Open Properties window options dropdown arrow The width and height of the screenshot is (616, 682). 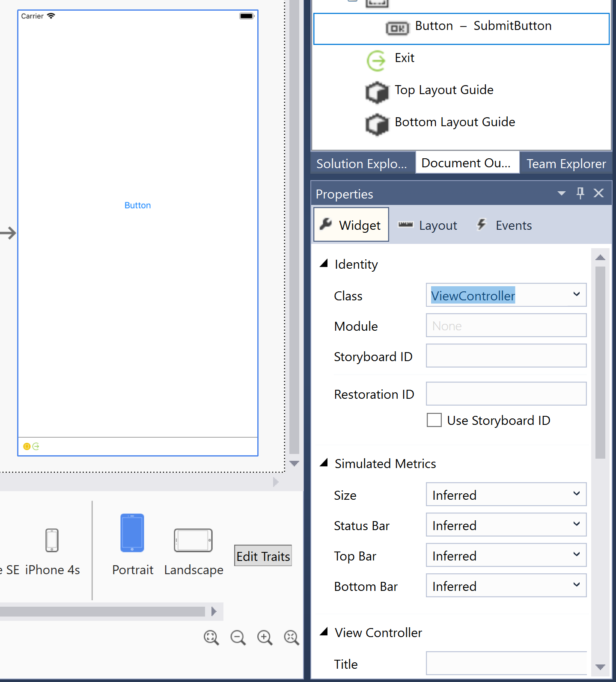[561, 193]
